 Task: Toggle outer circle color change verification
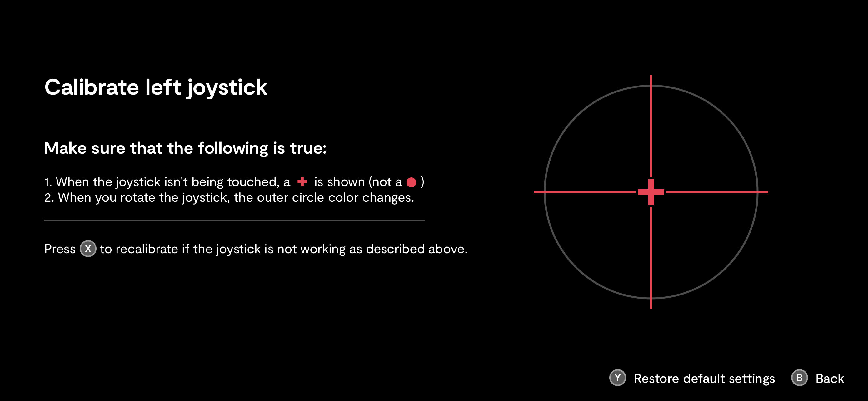pos(230,198)
